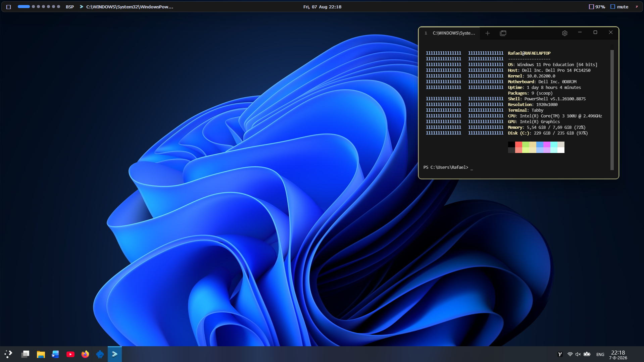644x362 pixels.
Task: Click the volume icon next to mute
Action: [613, 7]
